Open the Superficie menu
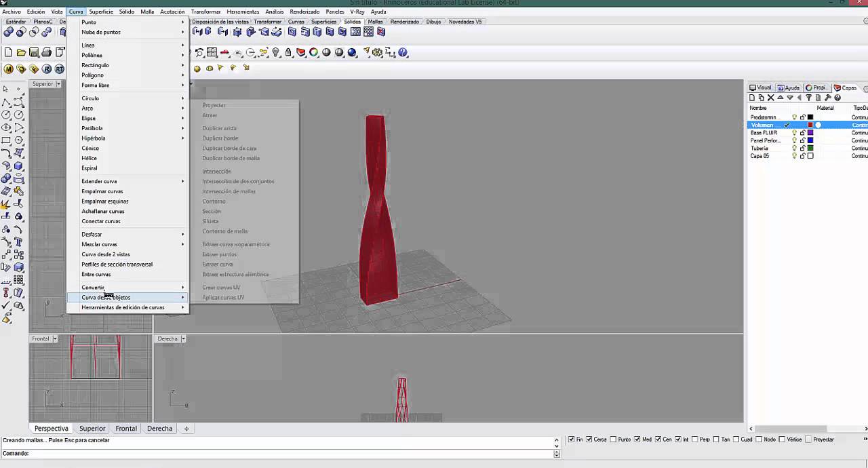 pyautogui.click(x=101, y=12)
